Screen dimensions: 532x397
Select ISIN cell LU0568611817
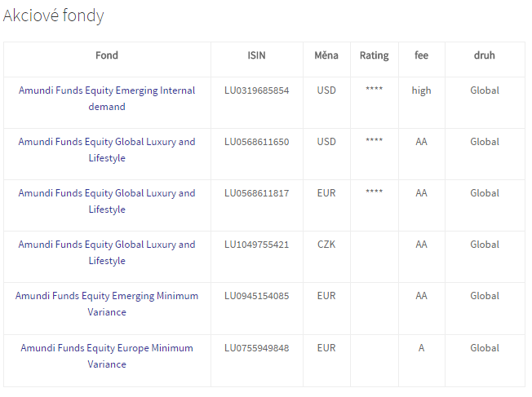pyautogui.click(x=256, y=193)
